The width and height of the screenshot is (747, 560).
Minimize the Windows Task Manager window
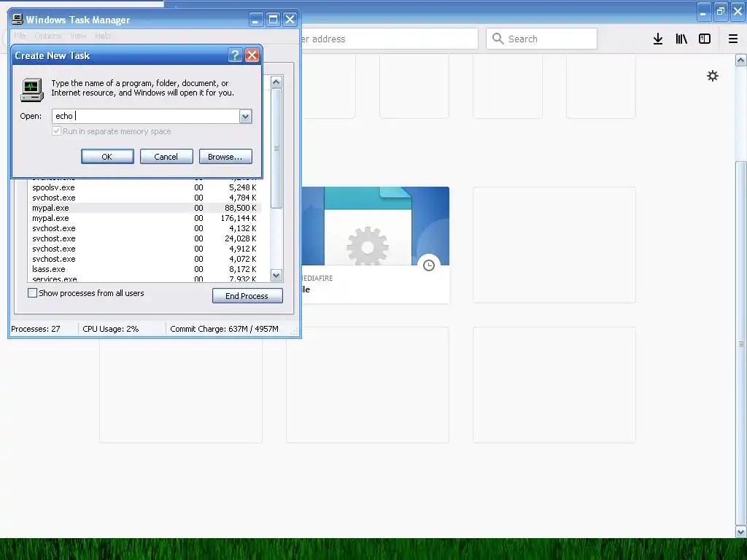click(x=256, y=20)
